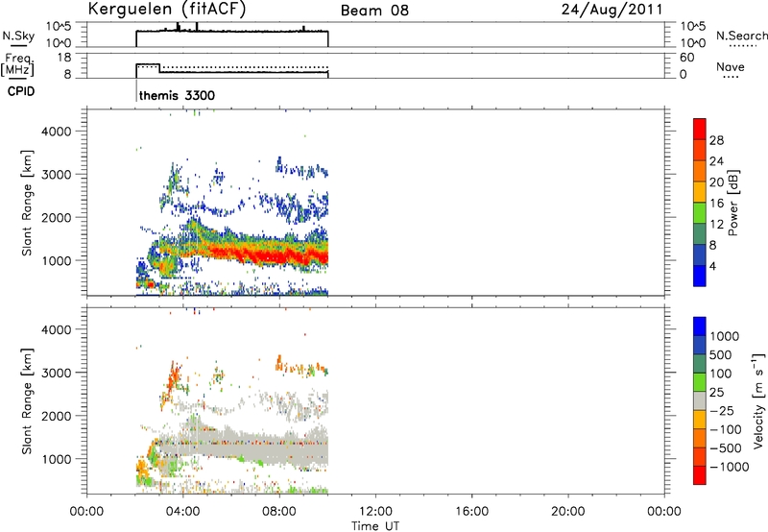768x532 pixels.
Task: Click the blue top Velocity colorbar swatch
Action: point(700,326)
